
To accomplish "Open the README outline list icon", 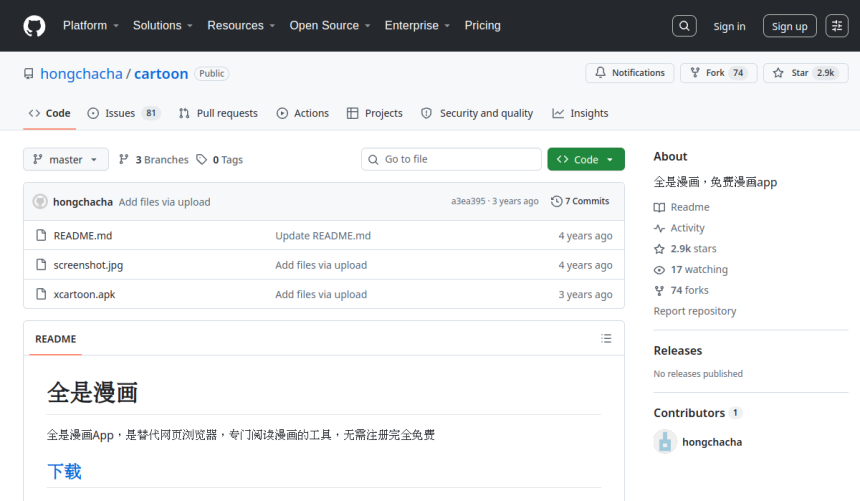I will coord(606,339).
